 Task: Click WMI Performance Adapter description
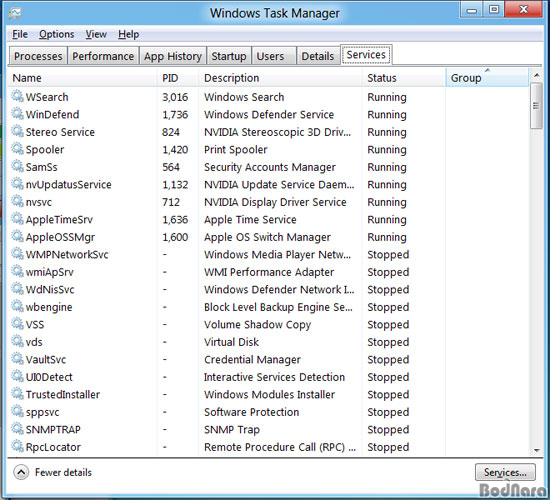(269, 272)
